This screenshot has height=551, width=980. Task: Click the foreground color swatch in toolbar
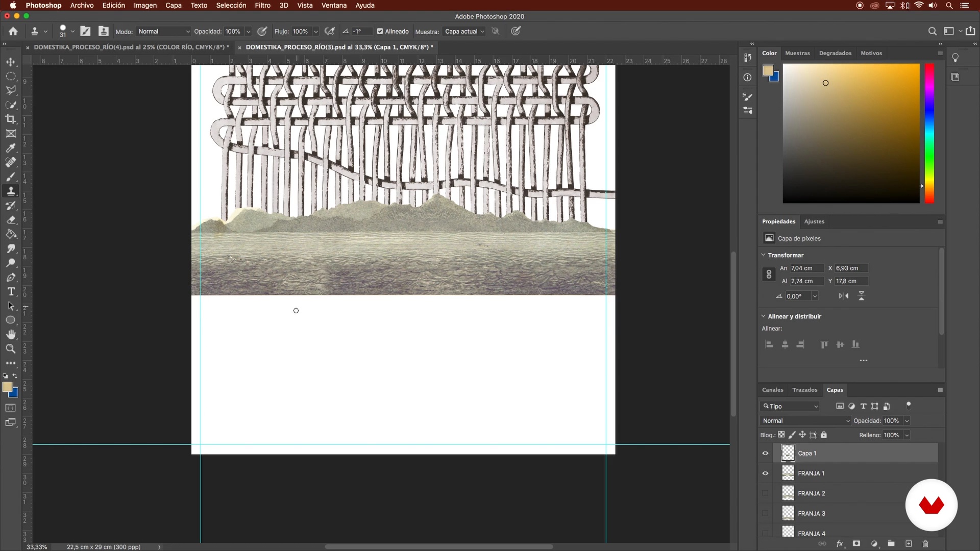tap(7, 387)
